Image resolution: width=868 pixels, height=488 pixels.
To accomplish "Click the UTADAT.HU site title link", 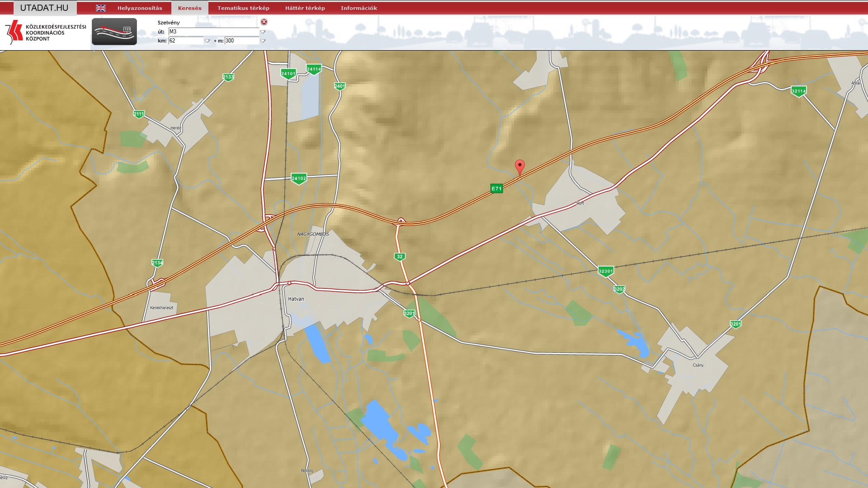I will click(x=44, y=8).
